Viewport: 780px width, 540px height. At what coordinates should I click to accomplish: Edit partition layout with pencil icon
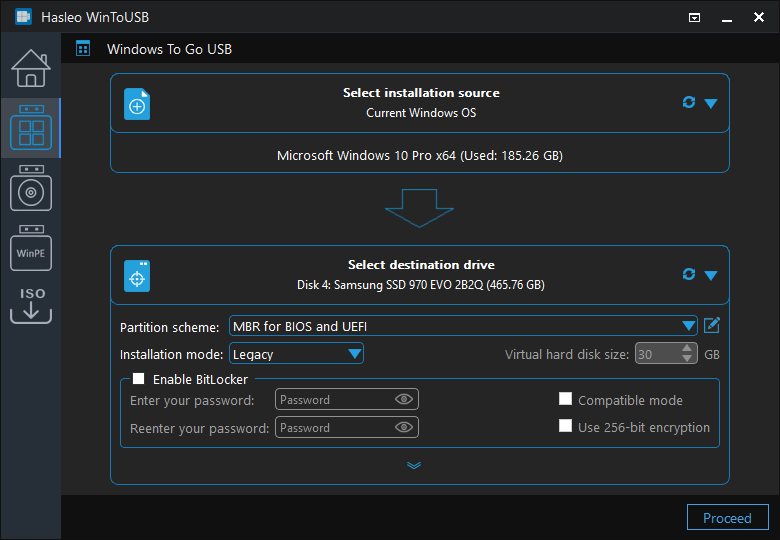point(712,326)
